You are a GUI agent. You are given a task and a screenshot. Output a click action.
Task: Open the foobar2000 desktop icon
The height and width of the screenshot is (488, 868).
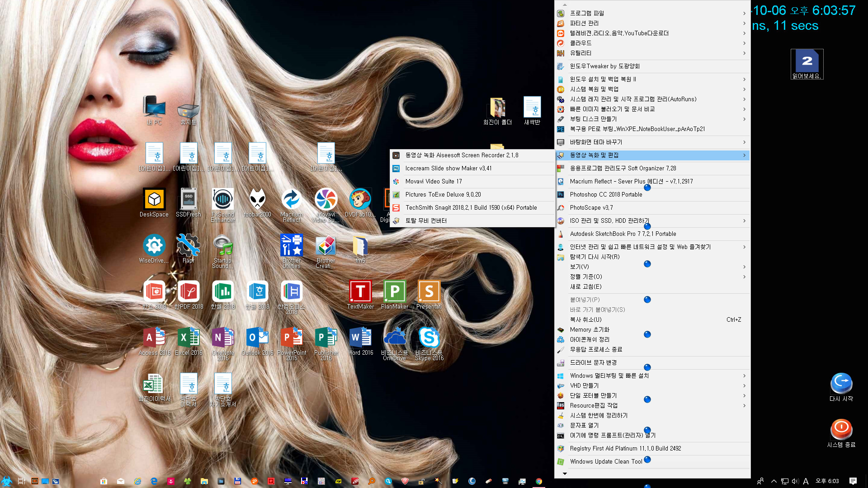257,202
